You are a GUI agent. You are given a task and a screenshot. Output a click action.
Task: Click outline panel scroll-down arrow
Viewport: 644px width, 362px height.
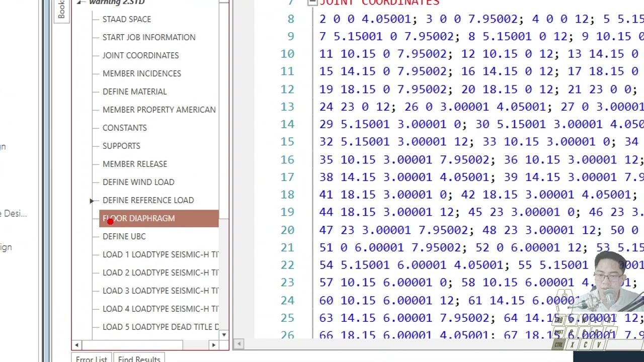[224, 335]
